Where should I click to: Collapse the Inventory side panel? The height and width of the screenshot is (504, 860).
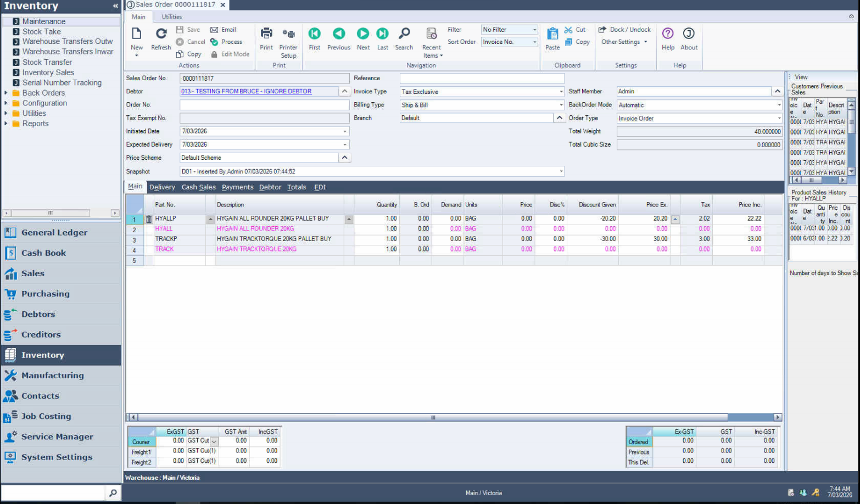[x=115, y=6]
